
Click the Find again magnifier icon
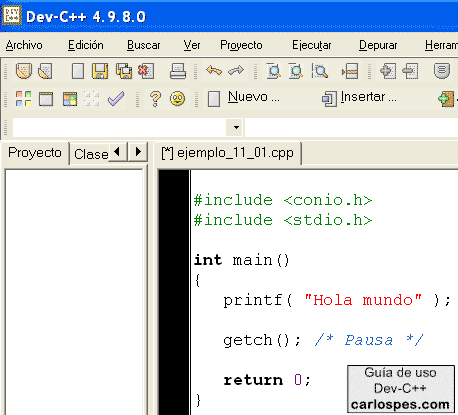tap(320, 71)
